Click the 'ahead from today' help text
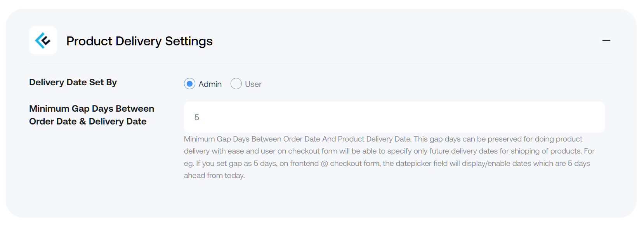This screenshot has height=228, width=644. pyautogui.click(x=214, y=176)
